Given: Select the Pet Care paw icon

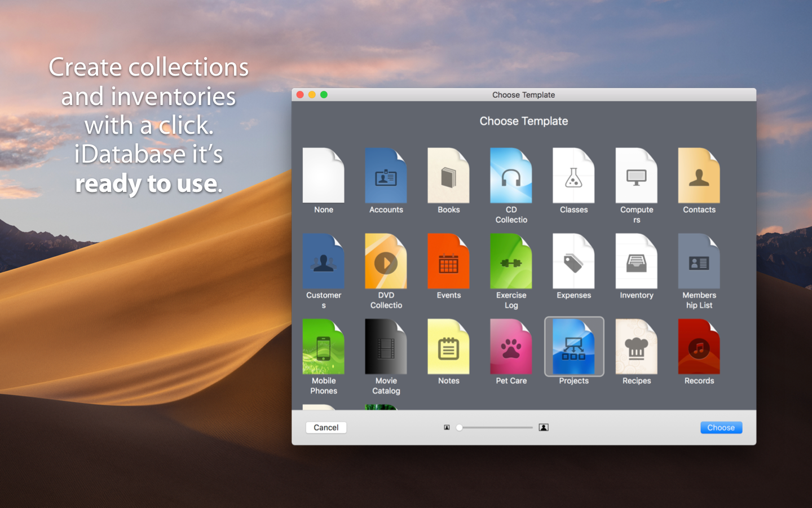Looking at the screenshot, I should point(511,347).
